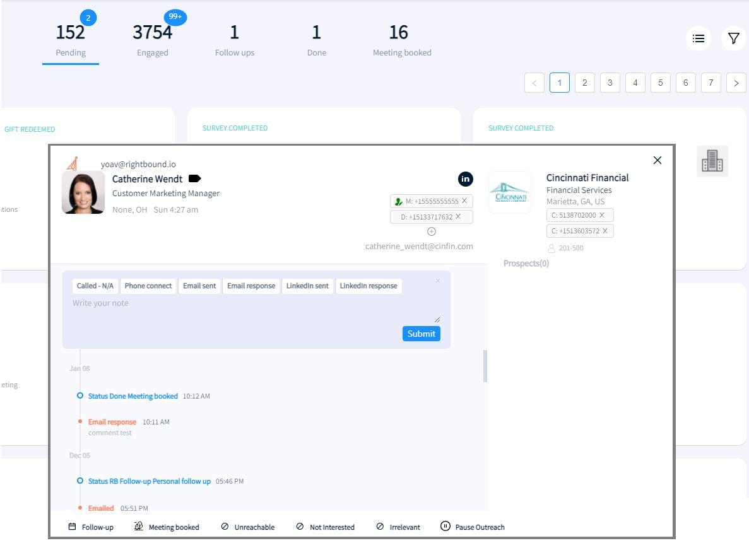Open Catherine Wendt's LinkedIn profile icon
Image resolution: width=749 pixels, height=560 pixels.
[x=465, y=178]
